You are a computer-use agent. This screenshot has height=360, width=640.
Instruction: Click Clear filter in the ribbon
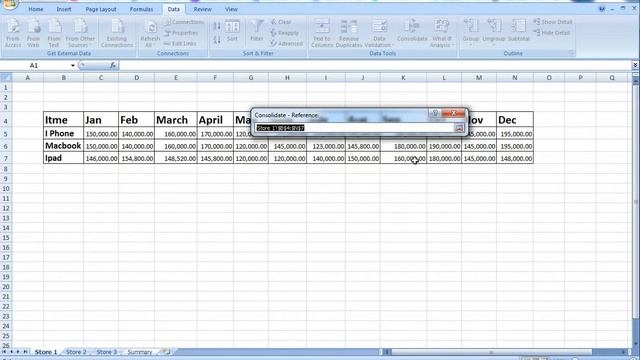[281, 22]
